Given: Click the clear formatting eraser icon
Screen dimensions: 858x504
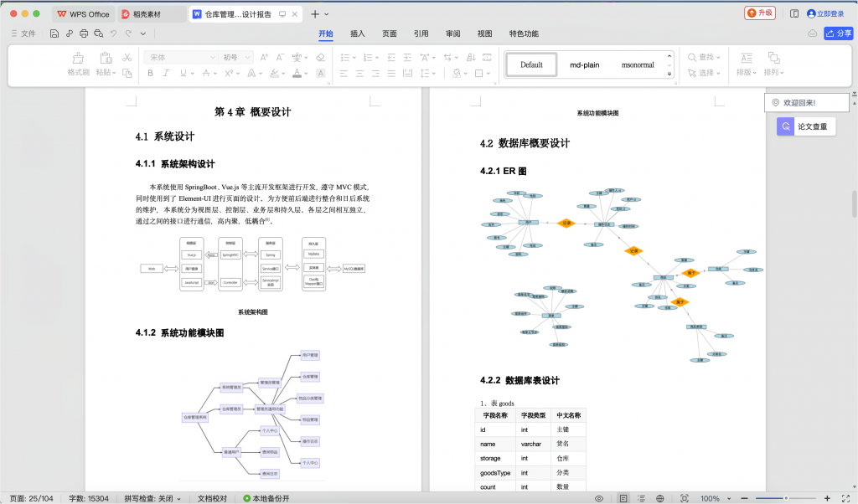Looking at the screenshot, I should [319, 57].
